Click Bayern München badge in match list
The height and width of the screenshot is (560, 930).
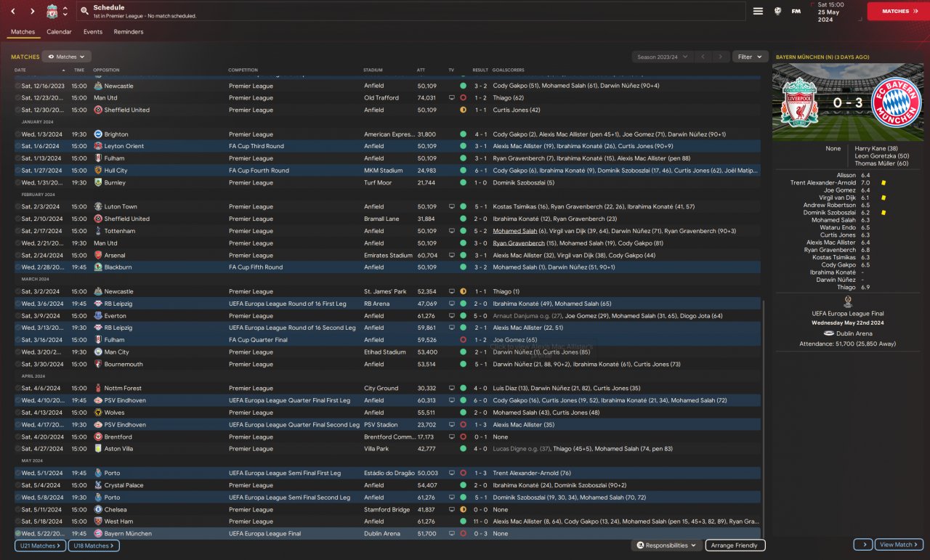click(x=98, y=534)
